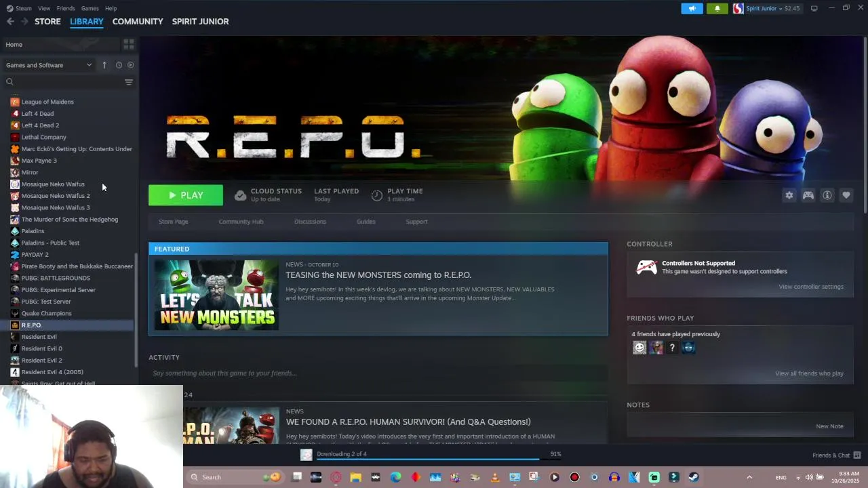Image resolution: width=868 pixels, height=488 pixels.
Task: Show only ready-to-play games icon
Action: [131, 65]
